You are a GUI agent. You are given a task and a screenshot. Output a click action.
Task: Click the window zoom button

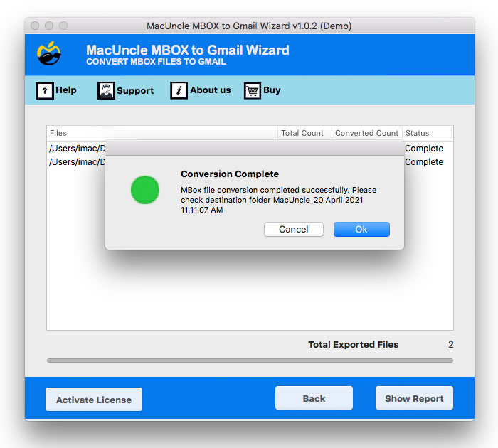63,26
